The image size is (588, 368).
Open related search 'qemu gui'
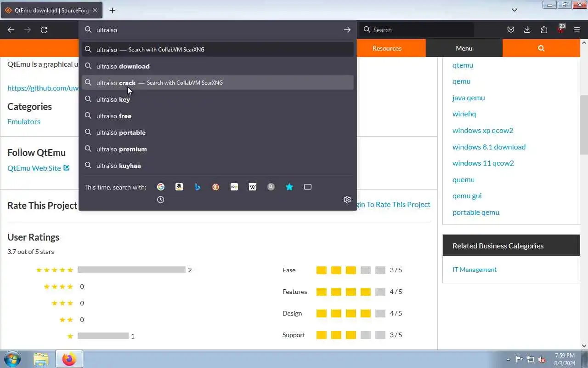tap(467, 195)
